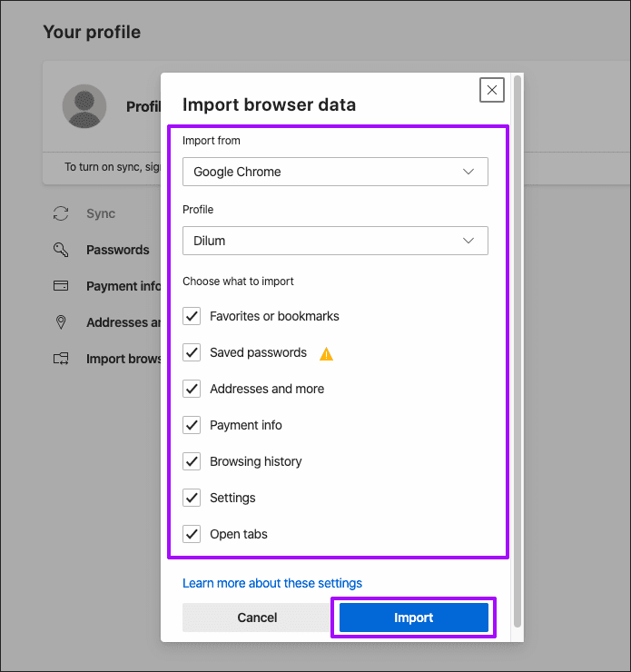Click the Passwords key icon
Viewport: 631px width, 672px height.
coord(62,250)
